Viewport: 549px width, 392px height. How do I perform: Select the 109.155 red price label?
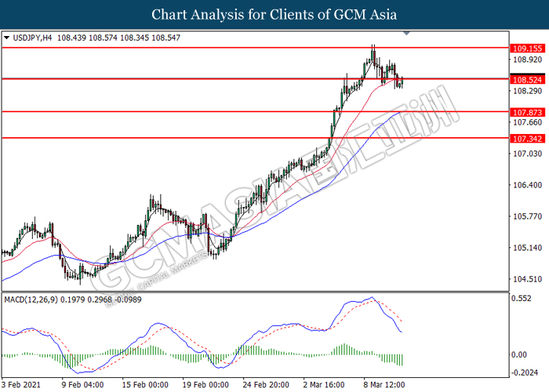coord(527,48)
